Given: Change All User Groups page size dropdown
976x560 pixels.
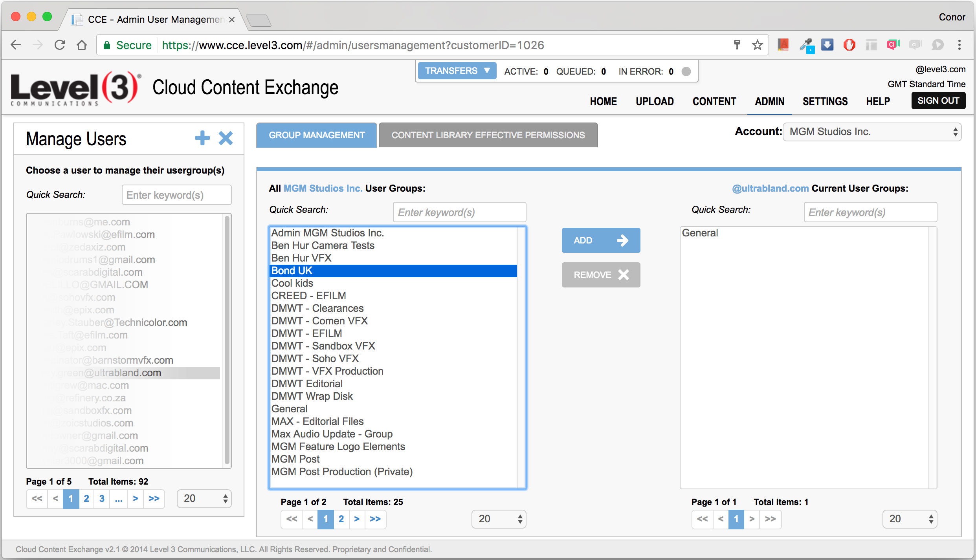Looking at the screenshot, I should click(x=499, y=519).
